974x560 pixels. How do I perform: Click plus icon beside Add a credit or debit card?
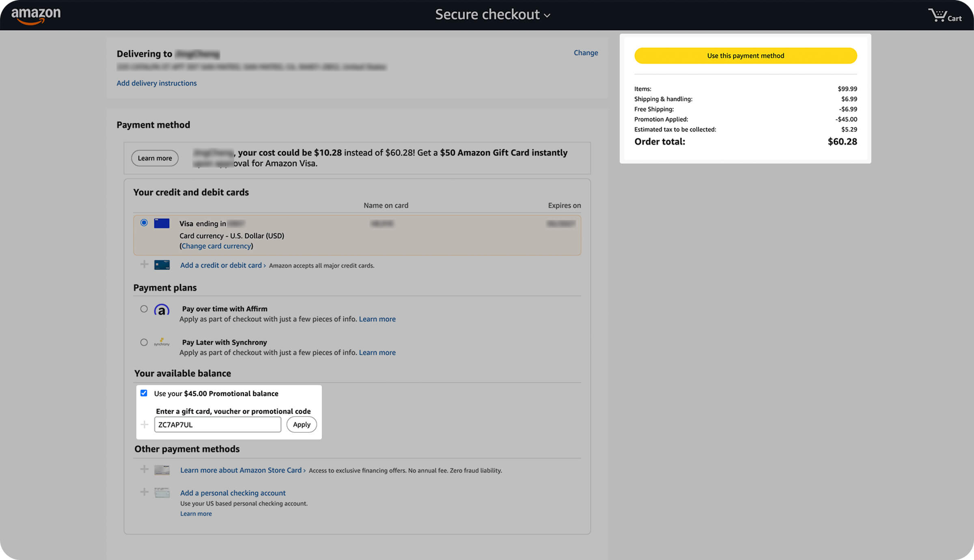coord(144,265)
